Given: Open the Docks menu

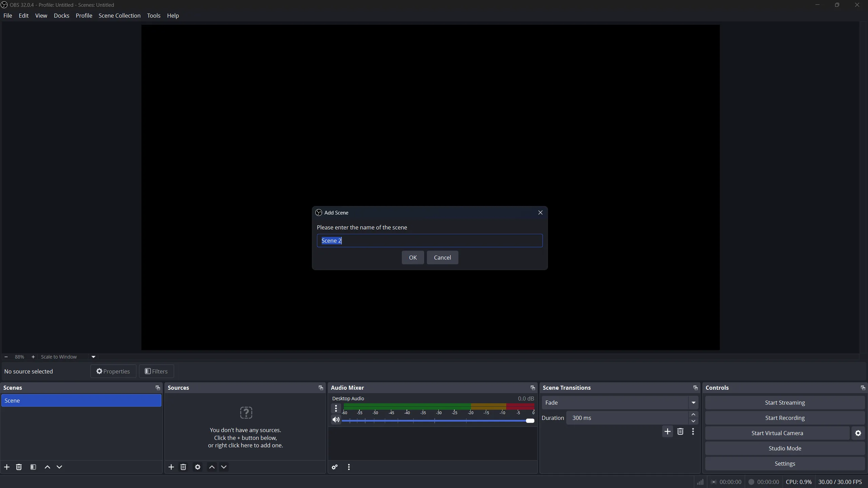Looking at the screenshot, I should pos(61,16).
